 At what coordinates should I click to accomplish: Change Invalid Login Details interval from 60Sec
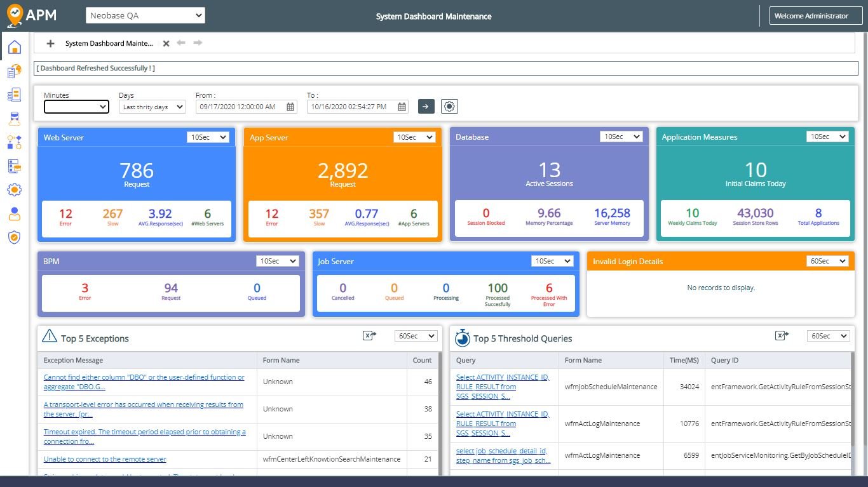pos(827,261)
